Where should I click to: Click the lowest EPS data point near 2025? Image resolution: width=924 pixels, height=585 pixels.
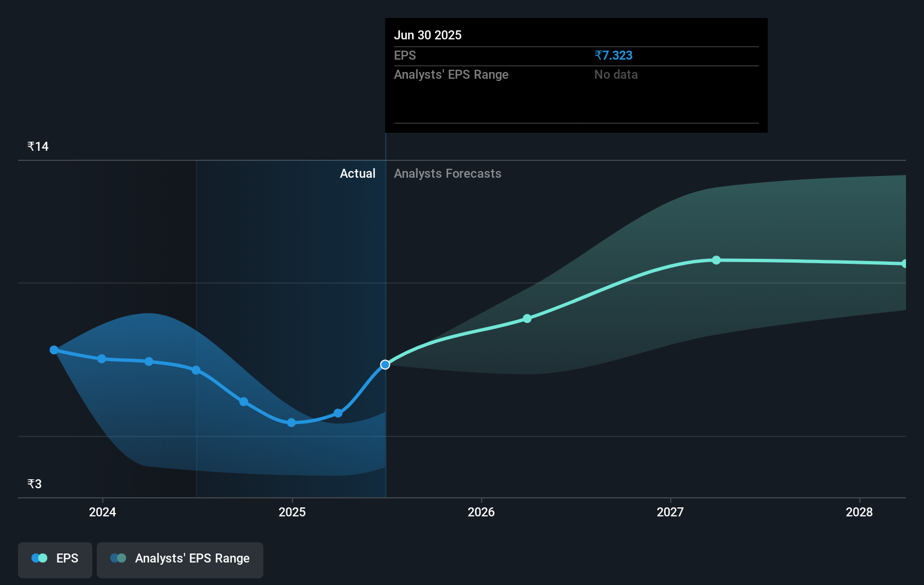[291, 422]
